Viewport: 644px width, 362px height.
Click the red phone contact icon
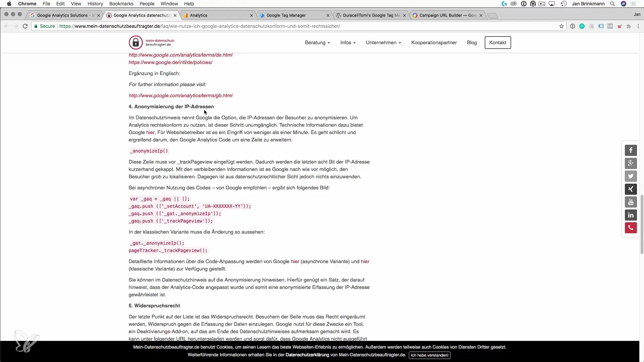[631, 228]
